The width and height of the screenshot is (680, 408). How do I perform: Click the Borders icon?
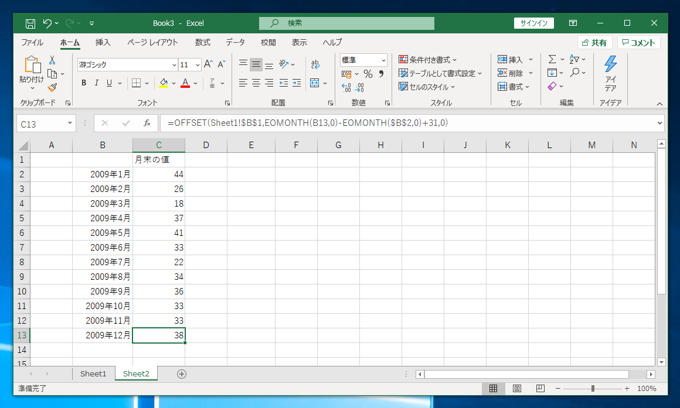(136, 83)
